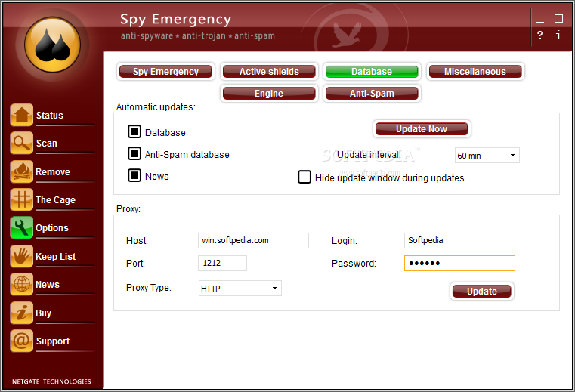Open the Keep List sidebar label
Screen dimensions: 575x392
[x=55, y=256]
